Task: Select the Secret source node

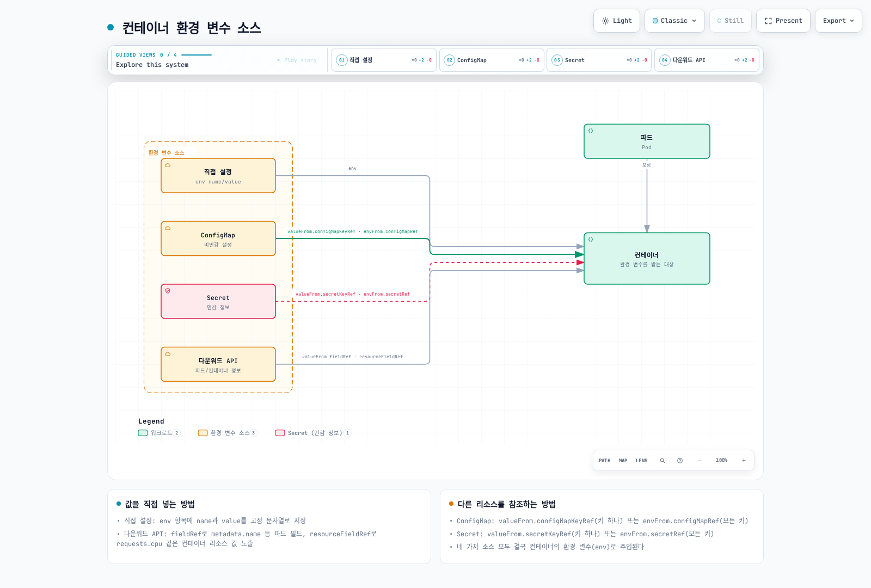Action: [218, 302]
